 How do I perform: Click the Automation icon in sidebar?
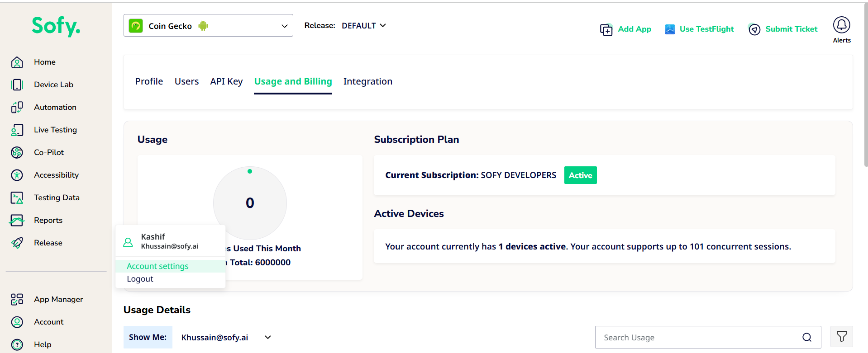[17, 107]
